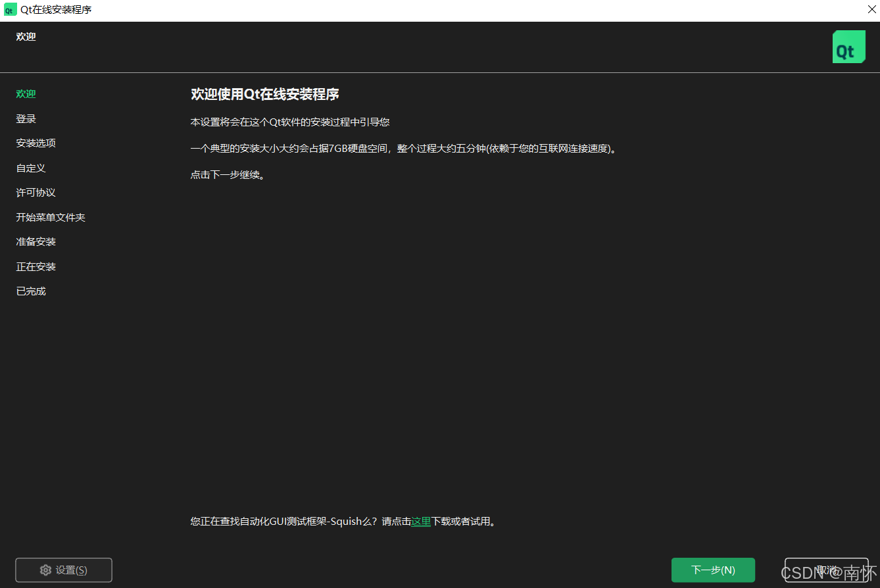Select 开始菜单文件夹 step in the sidebar

tap(51, 218)
